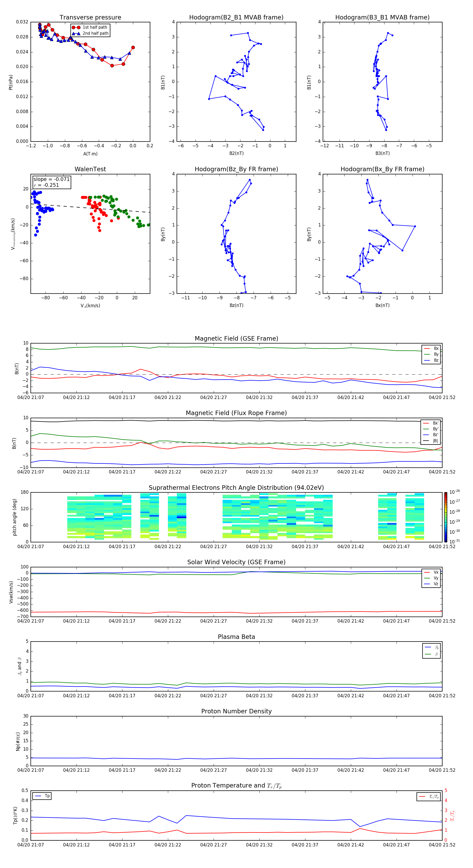Viewport: 473px width, 868px height.
Task: Click the 'Proton Number Density' plot title
Action: point(236,711)
